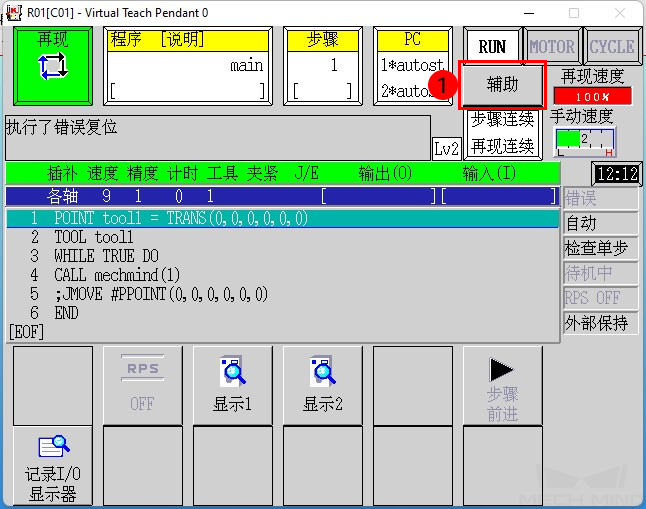Select line 6 END
The width and height of the screenshot is (646, 509).
pos(283,313)
